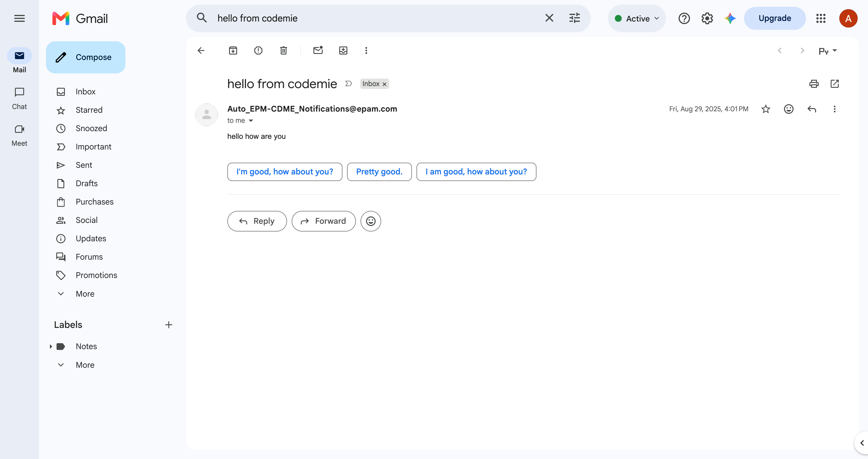Reply using the header arrow icon
868x459 pixels.
[x=812, y=109]
